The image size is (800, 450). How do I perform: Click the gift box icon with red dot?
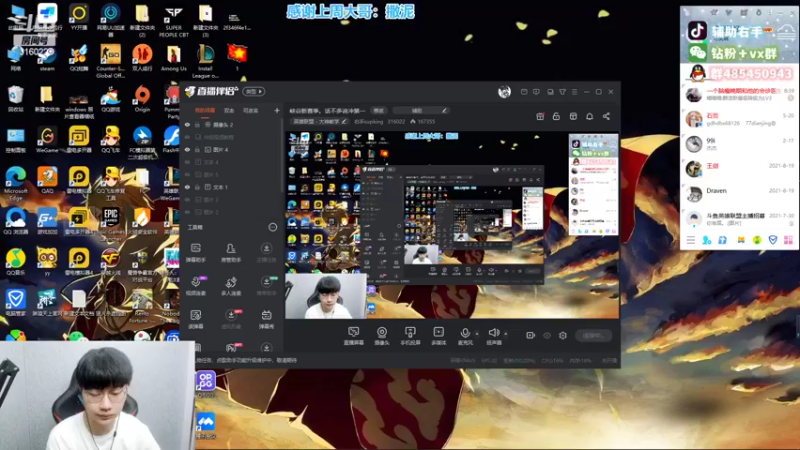tap(540, 116)
